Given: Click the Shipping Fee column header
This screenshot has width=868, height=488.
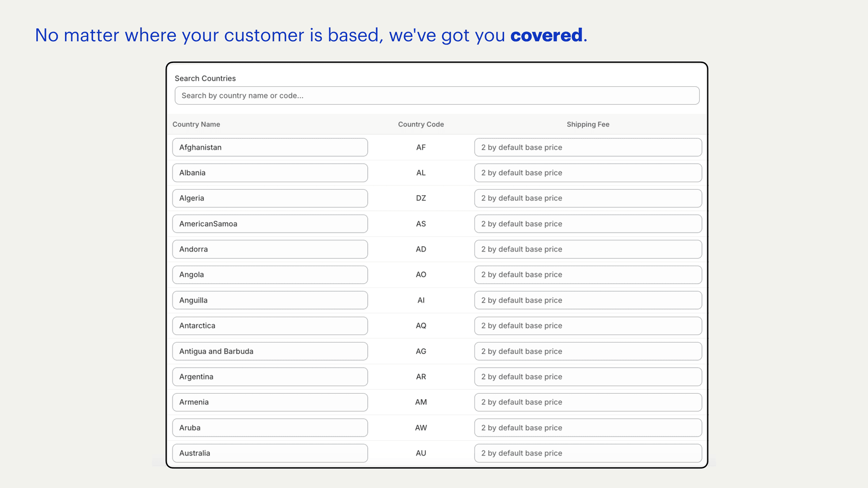Looking at the screenshot, I should [588, 124].
